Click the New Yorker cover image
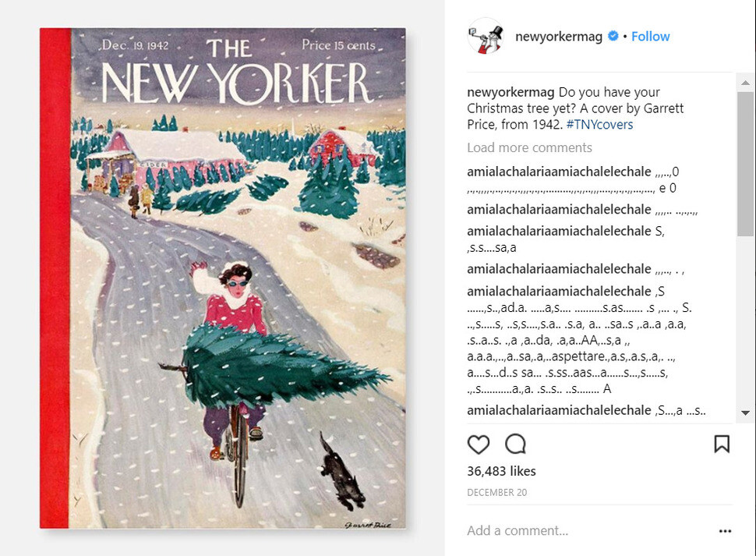 coord(223,278)
